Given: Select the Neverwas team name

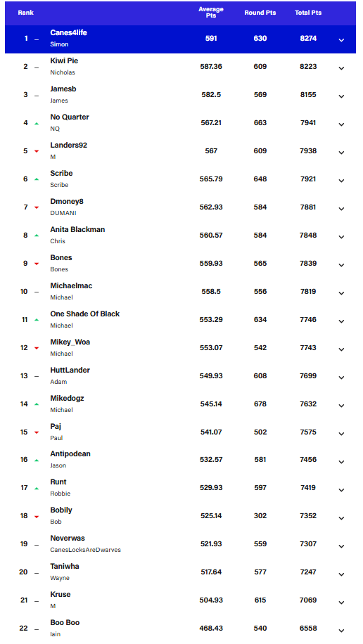Looking at the screenshot, I should pyautogui.click(x=68, y=539).
